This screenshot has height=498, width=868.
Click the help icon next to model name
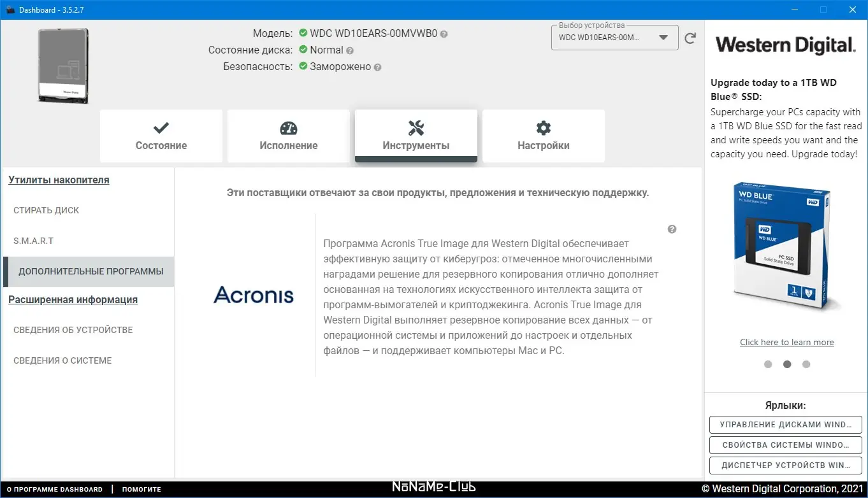point(444,34)
